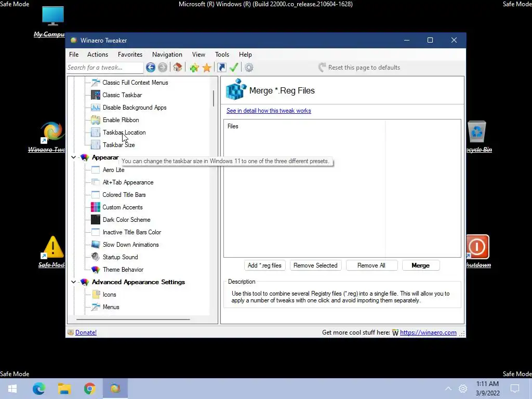Click the Icons folder tree icon
This screenshot has width=532, height=399.
coord(96,294)
